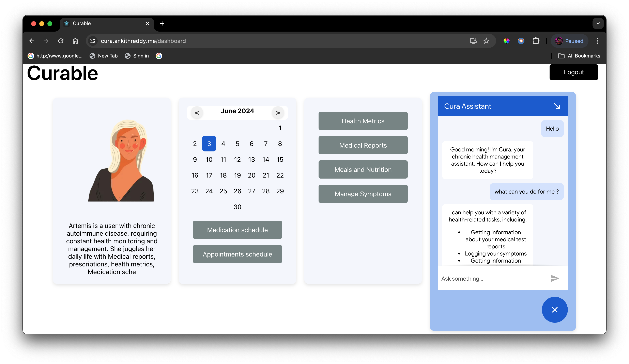Close the chat with the round X button

(x=554, y=310)
